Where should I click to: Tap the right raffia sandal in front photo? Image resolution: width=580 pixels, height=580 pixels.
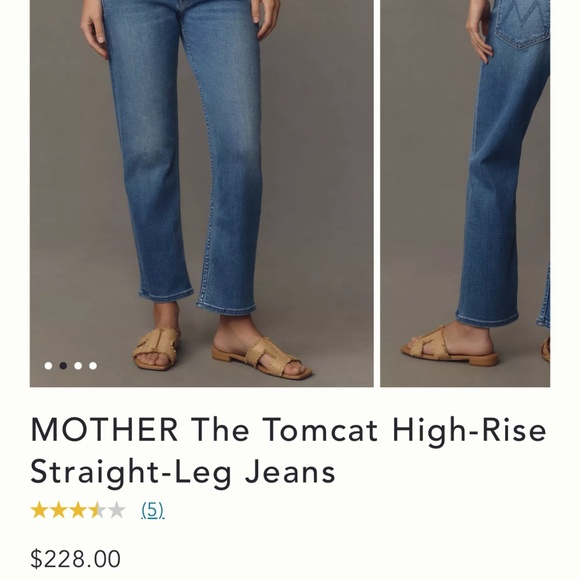(x=261, y=357)
